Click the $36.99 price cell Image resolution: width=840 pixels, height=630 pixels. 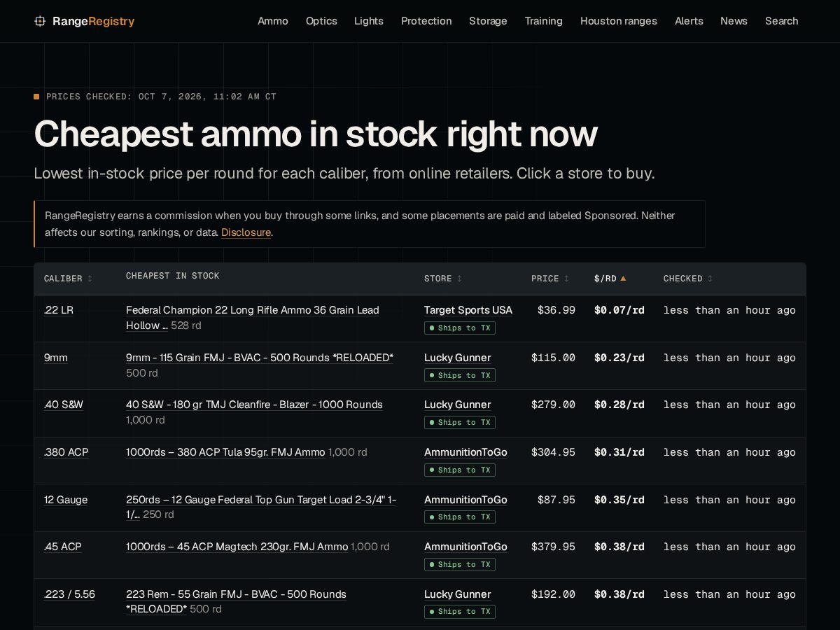556,310
